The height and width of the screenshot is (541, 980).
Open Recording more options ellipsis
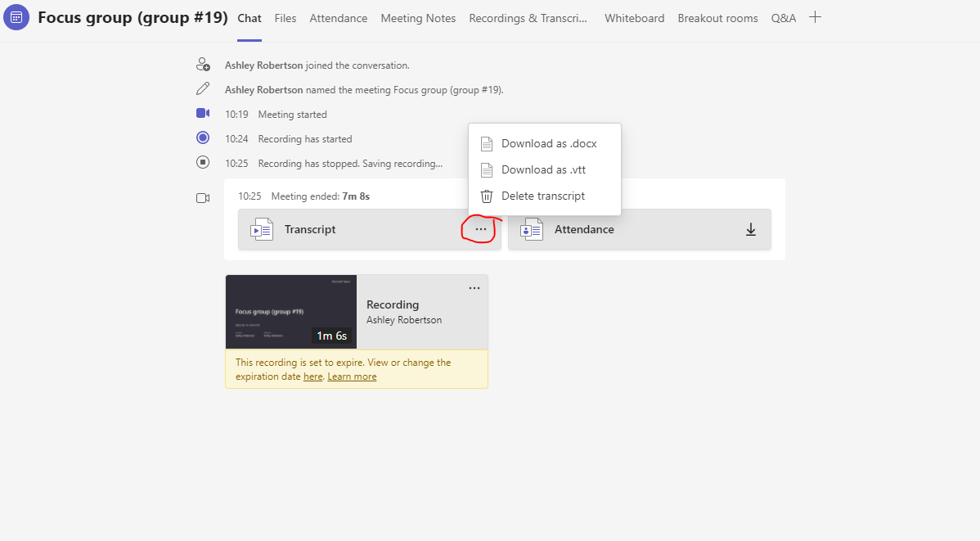tap(474, 288)
